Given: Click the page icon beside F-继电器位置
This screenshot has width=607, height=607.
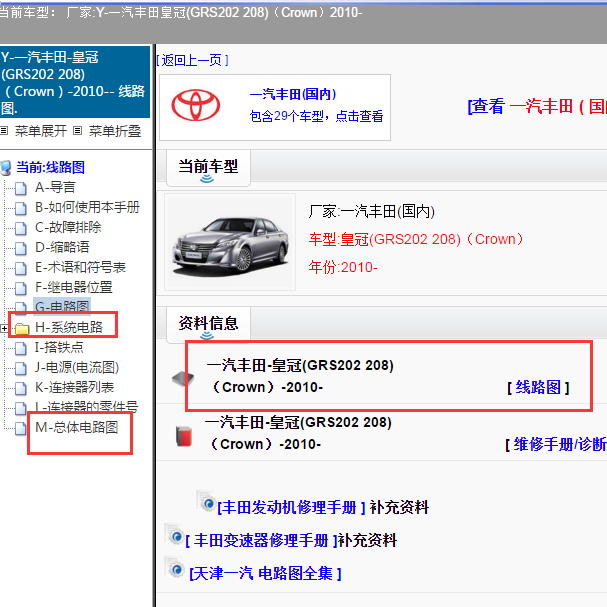Looking at the screenshot, I should (21, 288).
